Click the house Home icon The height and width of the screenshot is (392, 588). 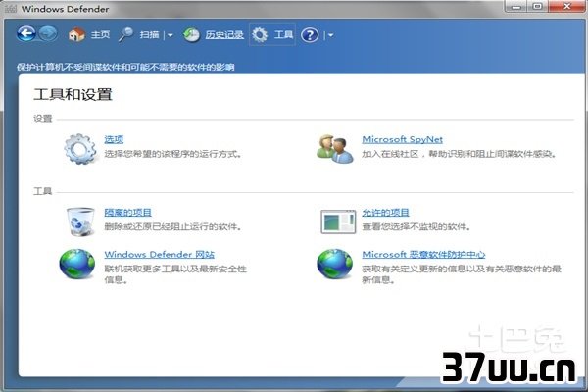click(x=76, y=34)
